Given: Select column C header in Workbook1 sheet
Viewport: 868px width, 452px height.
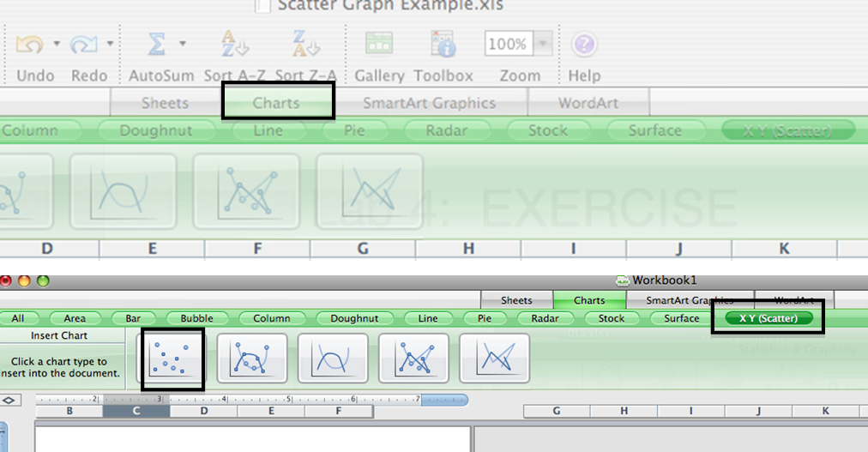Looking at the screenshot, I should point(136,412).
